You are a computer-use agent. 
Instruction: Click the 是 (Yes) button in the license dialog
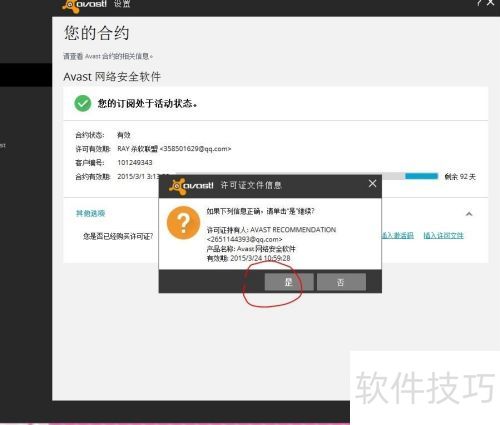pyautogui.click(x=289, y=282)
